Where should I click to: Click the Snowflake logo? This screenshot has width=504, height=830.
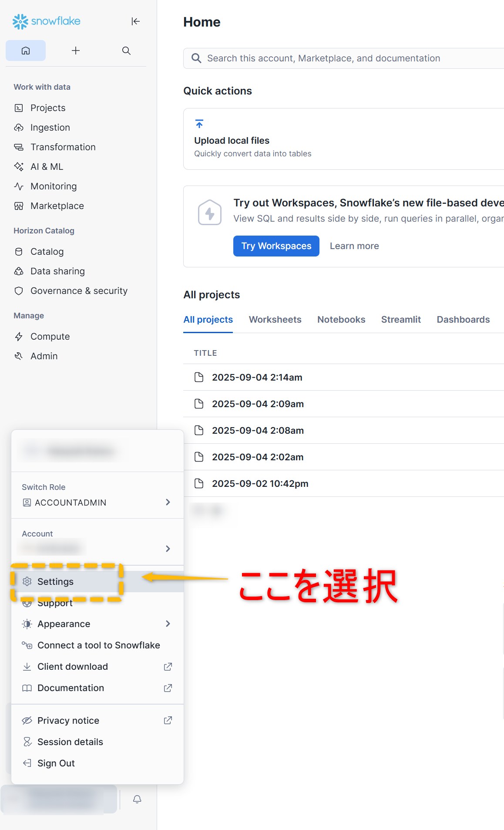point(47,21)
